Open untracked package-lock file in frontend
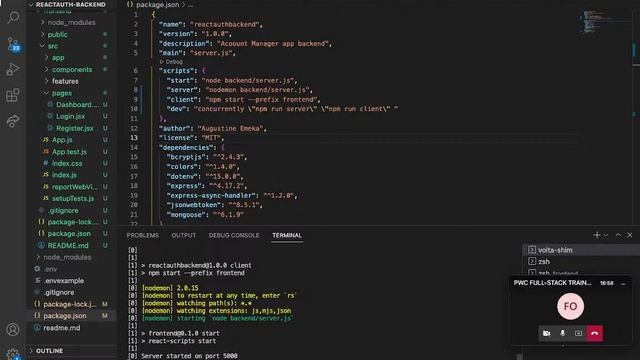The image size is (640, 360). 72,222
